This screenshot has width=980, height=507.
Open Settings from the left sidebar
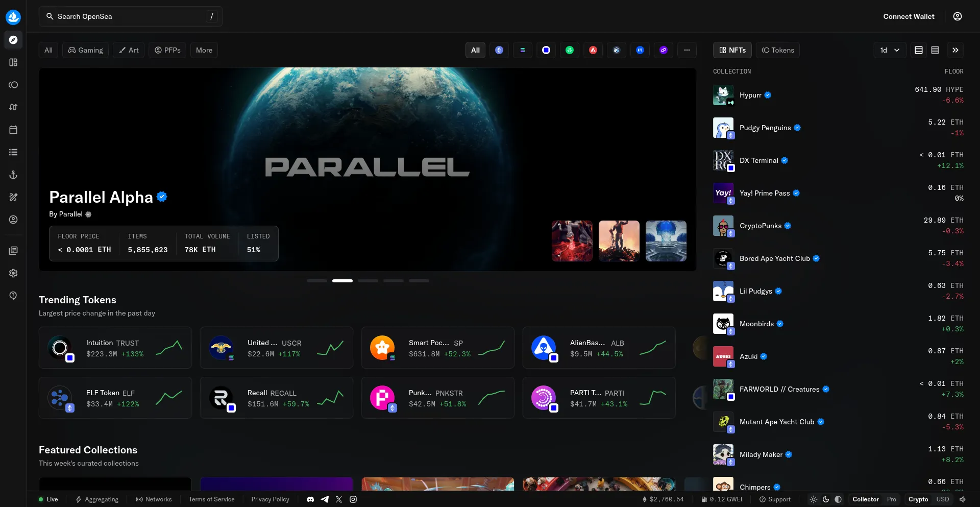point(13,273)
